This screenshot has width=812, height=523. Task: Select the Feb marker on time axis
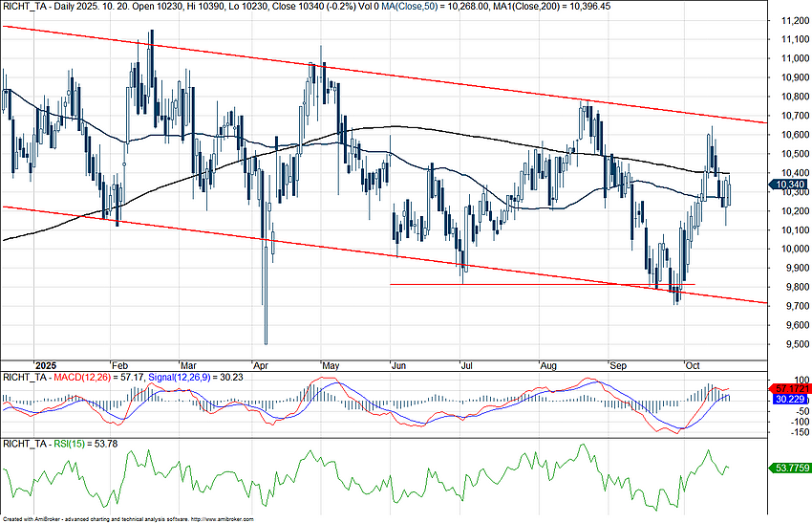pos(119,365)
